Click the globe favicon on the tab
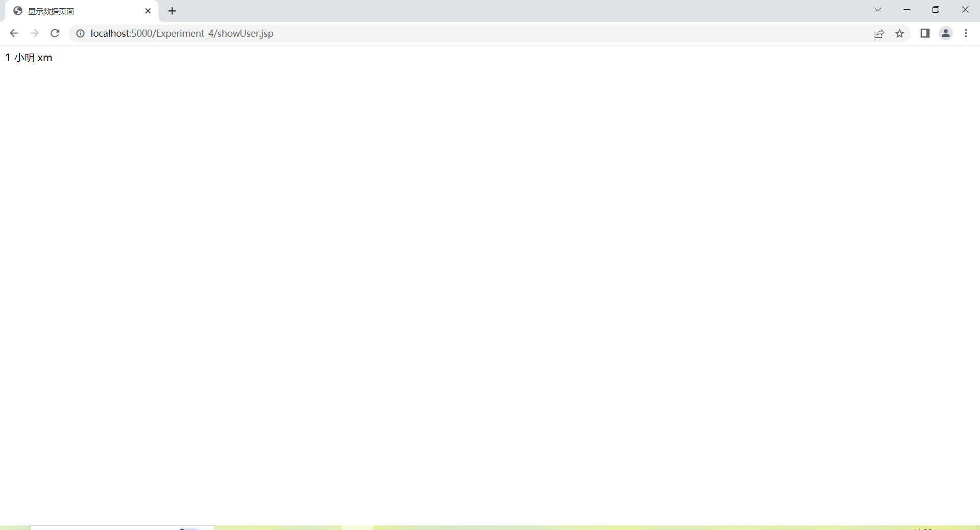980x530 pixels. point(18,11)
